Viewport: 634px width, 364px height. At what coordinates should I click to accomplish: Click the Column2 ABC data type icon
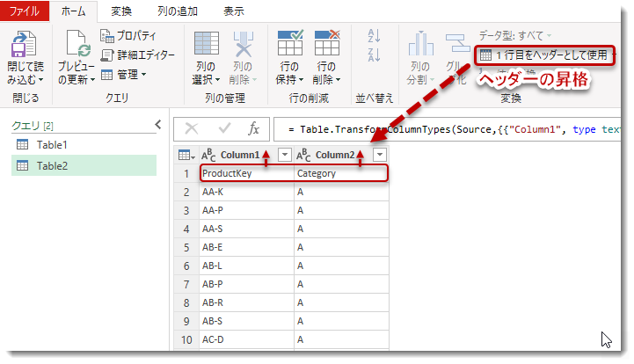click(x=303, y=155)
